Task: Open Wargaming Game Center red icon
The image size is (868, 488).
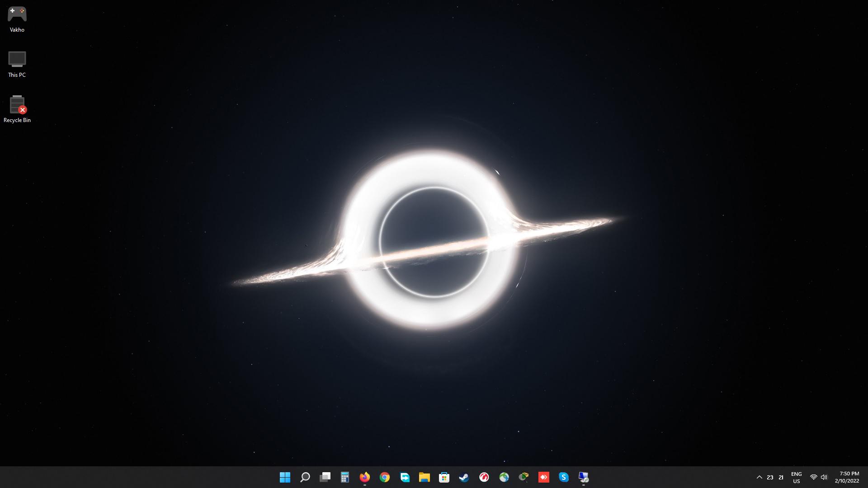Action: [484, 477]
